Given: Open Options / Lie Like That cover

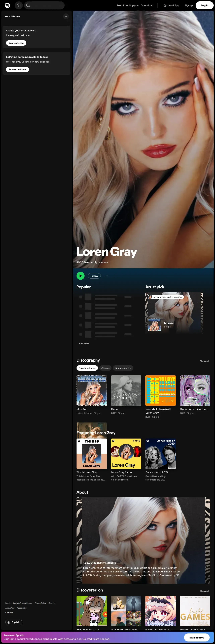Looking at the screenshot, I should 195,391.
